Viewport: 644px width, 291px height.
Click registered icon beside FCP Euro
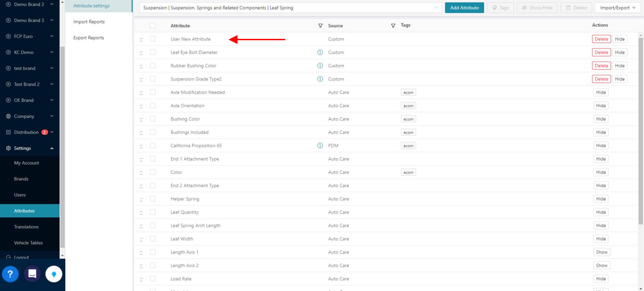point(9,36)
